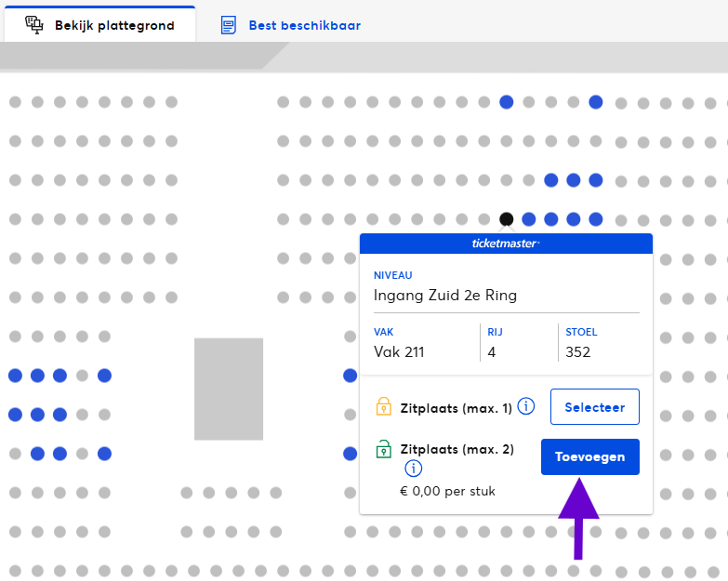Select blue seat immediately right of black seat

[529, 219]
